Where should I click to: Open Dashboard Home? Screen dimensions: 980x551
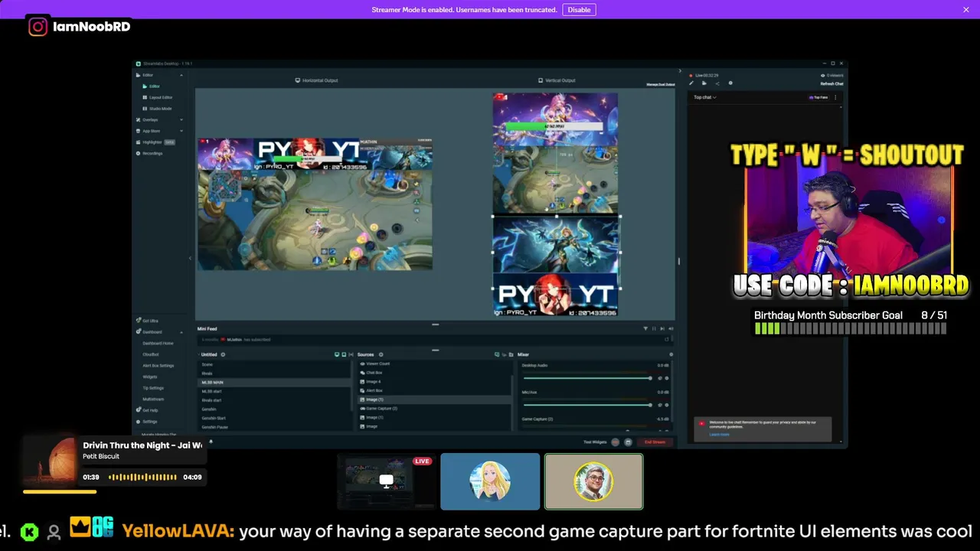coord(158,344)
